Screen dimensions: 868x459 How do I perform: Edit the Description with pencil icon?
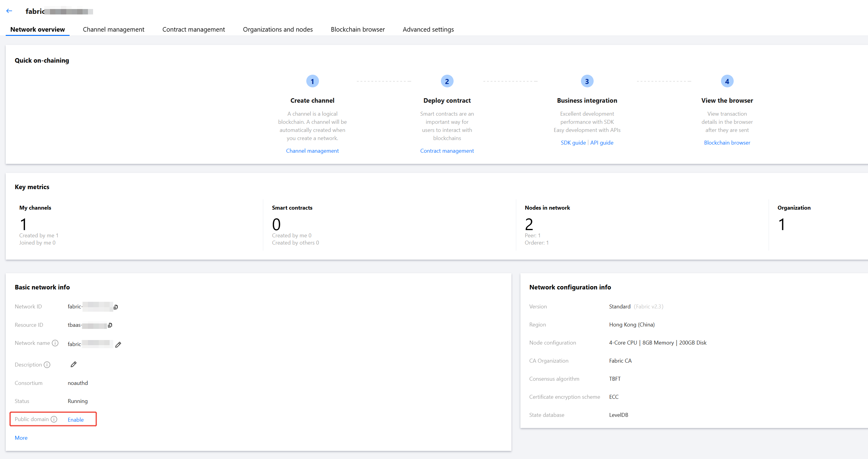[73, 364]
